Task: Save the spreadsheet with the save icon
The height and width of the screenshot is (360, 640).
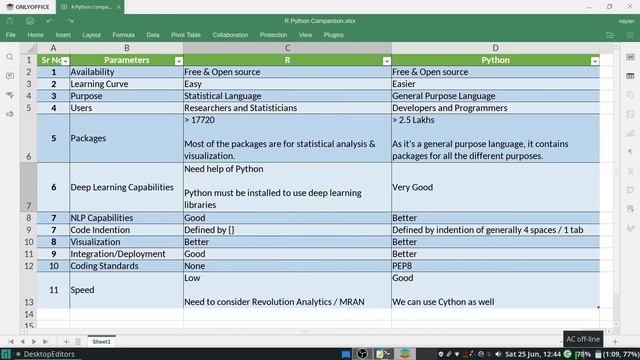Action: pos(10,21)
